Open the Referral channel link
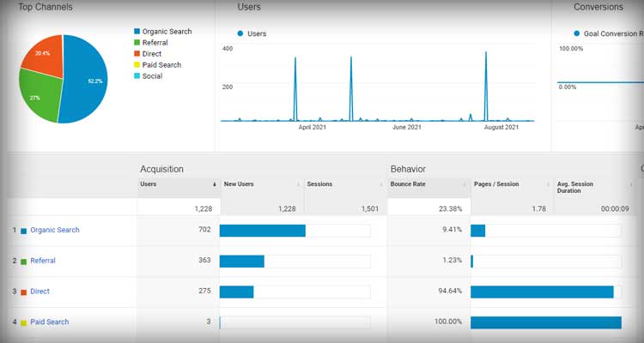Image resolution: width=644 pixels, height=343 pixels. pos(43,261)
